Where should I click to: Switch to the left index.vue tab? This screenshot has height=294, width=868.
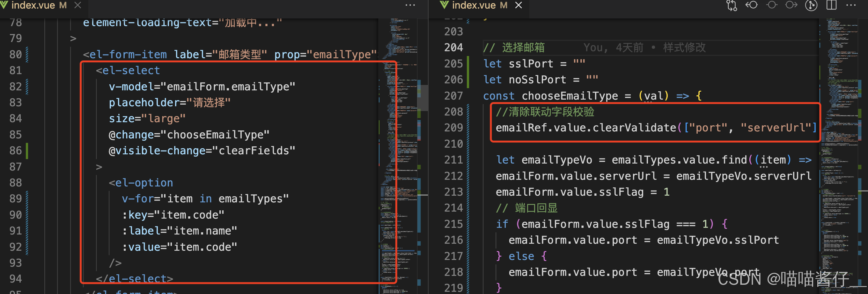(34, 5)
